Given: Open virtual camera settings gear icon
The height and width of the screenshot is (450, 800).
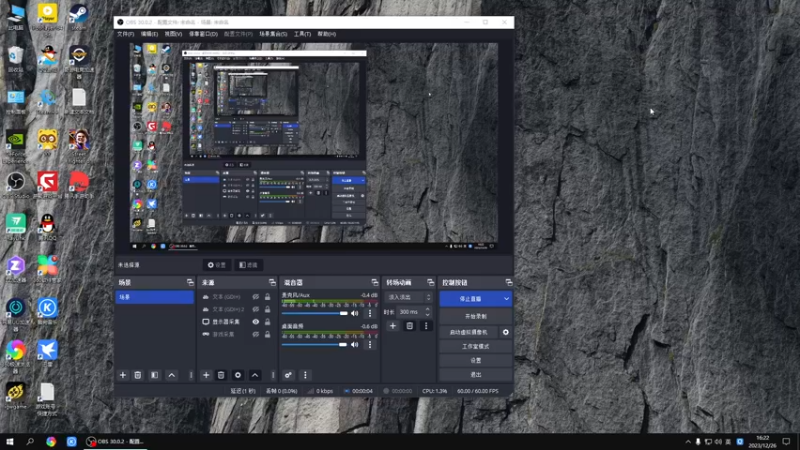Looking at the screenshot, I should [x=506, y=332].
